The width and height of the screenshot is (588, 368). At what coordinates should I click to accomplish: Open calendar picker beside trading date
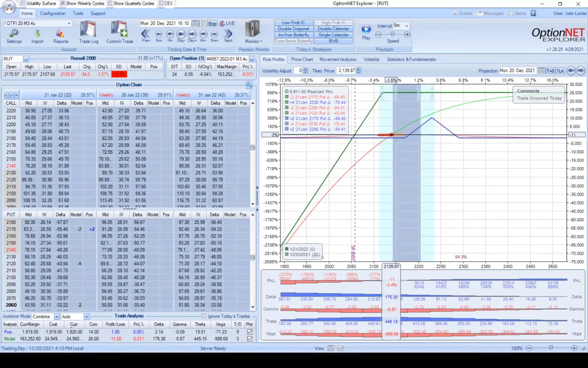(x=195, y=24)
